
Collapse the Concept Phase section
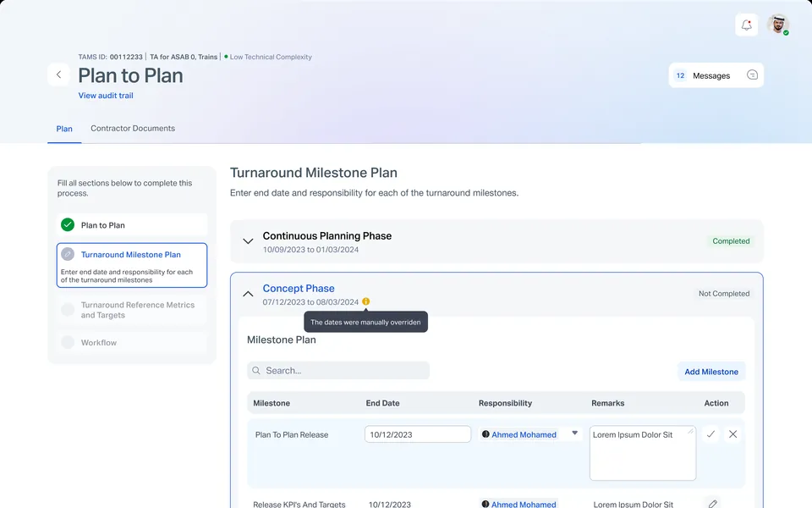(248, 294)
